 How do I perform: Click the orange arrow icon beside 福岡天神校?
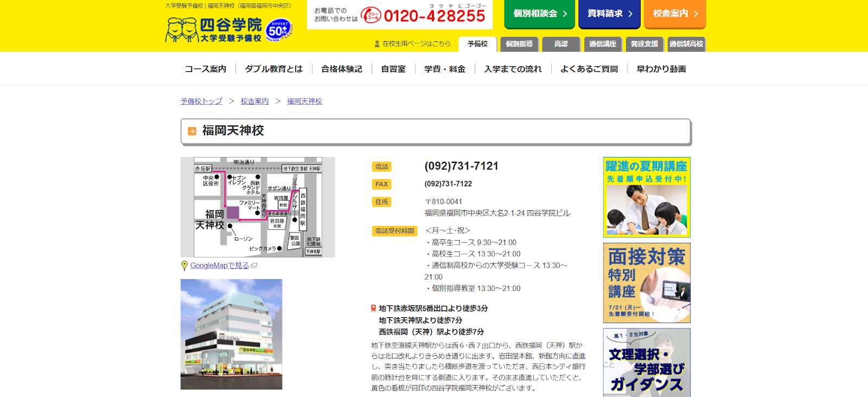[192, 131]
